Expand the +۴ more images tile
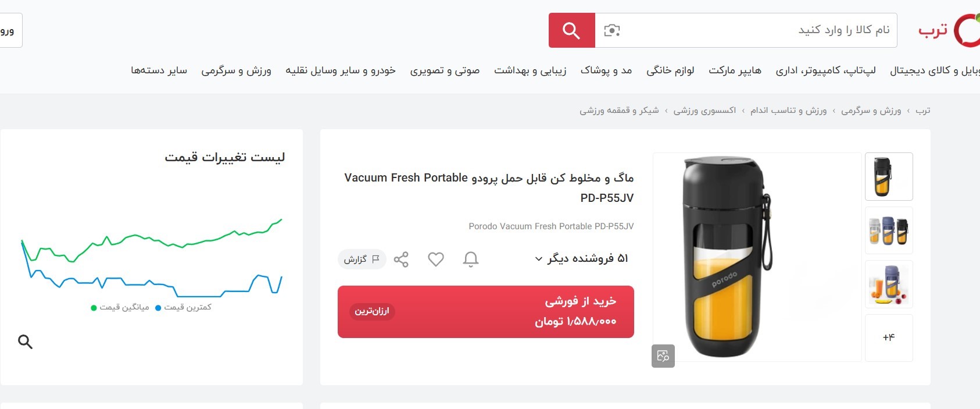Image resolution: width=980 pixels, height=409 pixels. pyautogui.click(x=889, y=337)
